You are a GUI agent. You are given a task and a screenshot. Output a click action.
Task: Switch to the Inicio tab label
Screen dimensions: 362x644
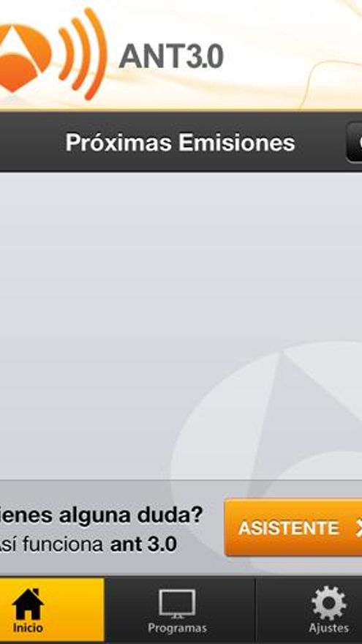pos(28,628)
